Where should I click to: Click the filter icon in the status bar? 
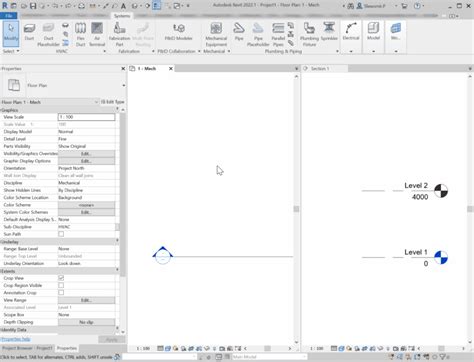(443, 357)
